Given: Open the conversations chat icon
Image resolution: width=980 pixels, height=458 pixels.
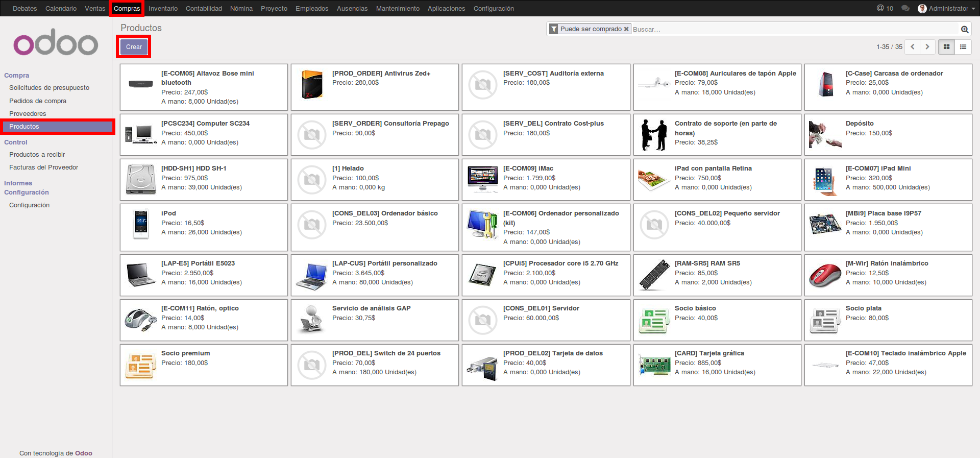Looking at the screenshot, I should [x=905, y=9].
